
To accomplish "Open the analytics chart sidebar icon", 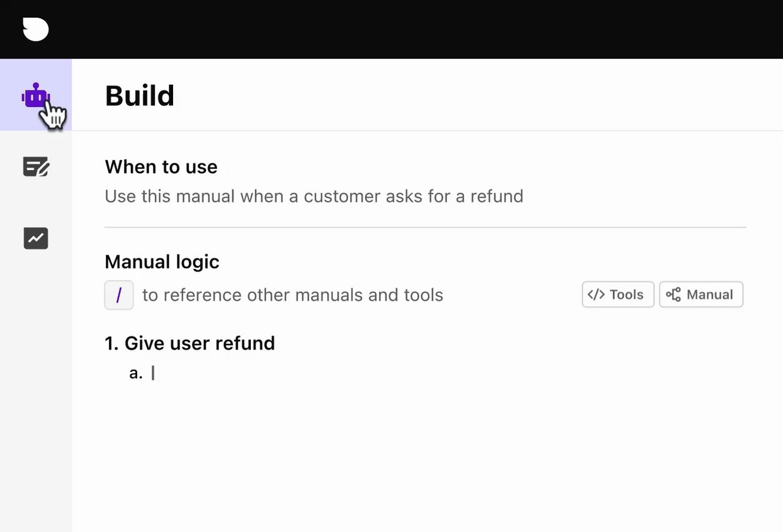I will [35, 238].
